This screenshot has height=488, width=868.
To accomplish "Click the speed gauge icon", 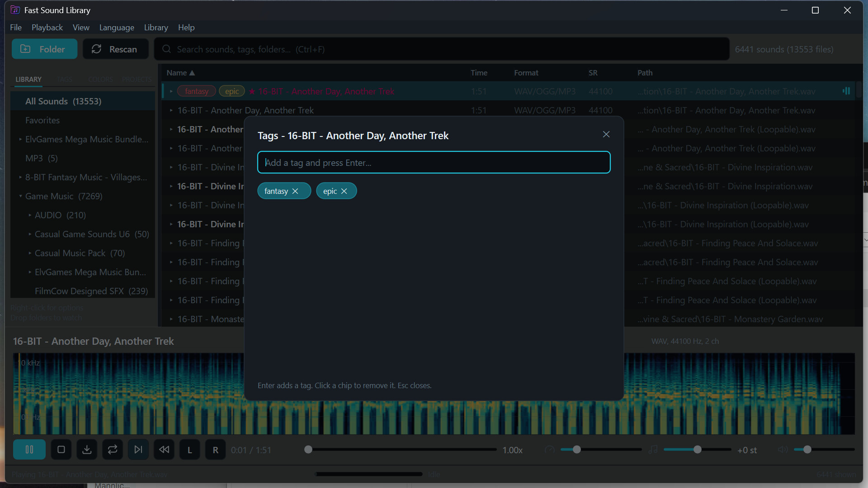I will 550,450.
